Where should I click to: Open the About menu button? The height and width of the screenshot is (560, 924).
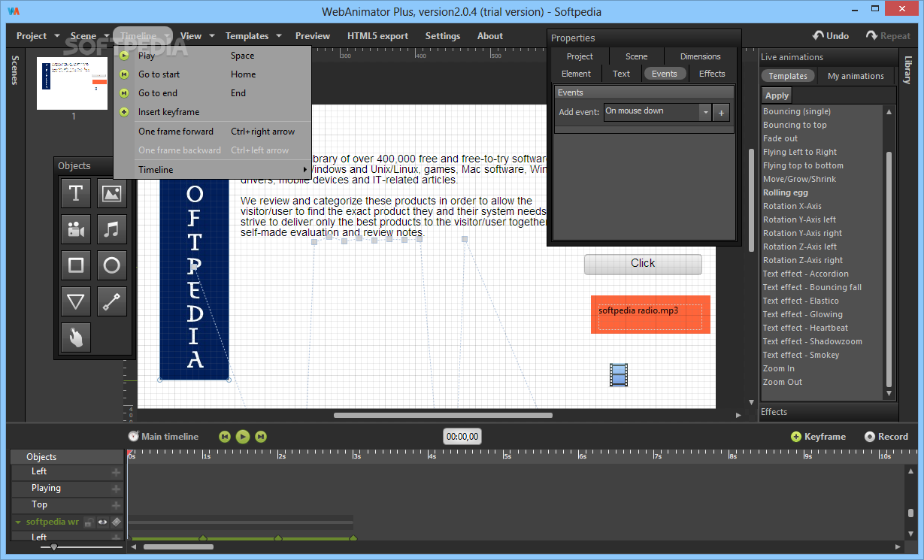click(x=490, y=35)
